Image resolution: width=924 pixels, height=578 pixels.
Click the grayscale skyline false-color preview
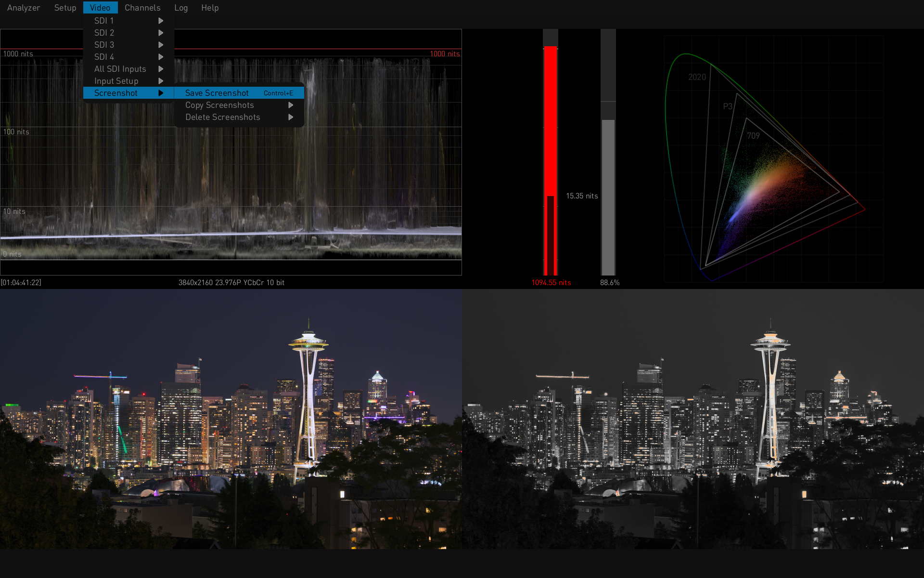point(693,419)
